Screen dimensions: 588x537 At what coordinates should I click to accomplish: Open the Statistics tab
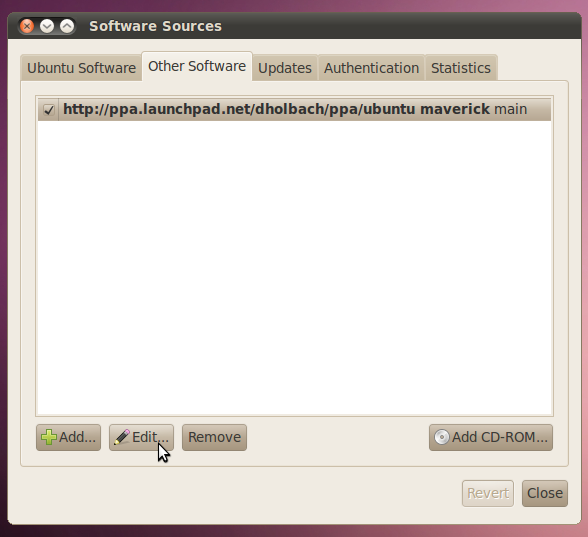click(x=460, y=68)
